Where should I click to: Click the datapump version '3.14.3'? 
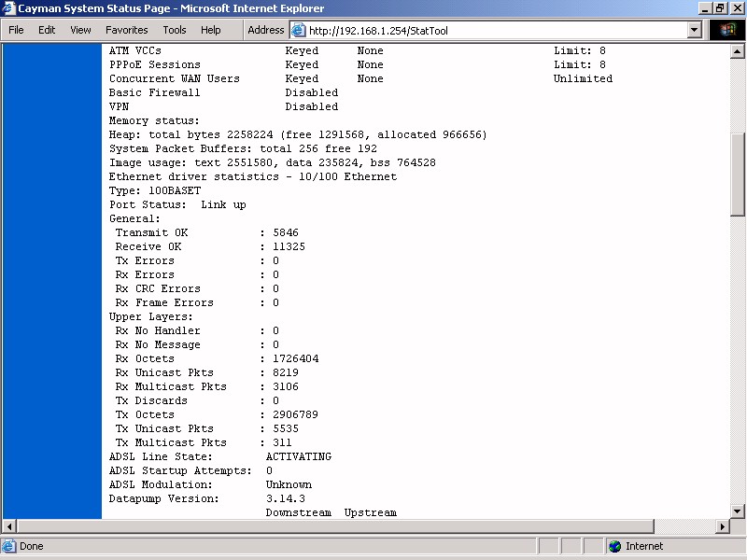[x=286, y=498]
